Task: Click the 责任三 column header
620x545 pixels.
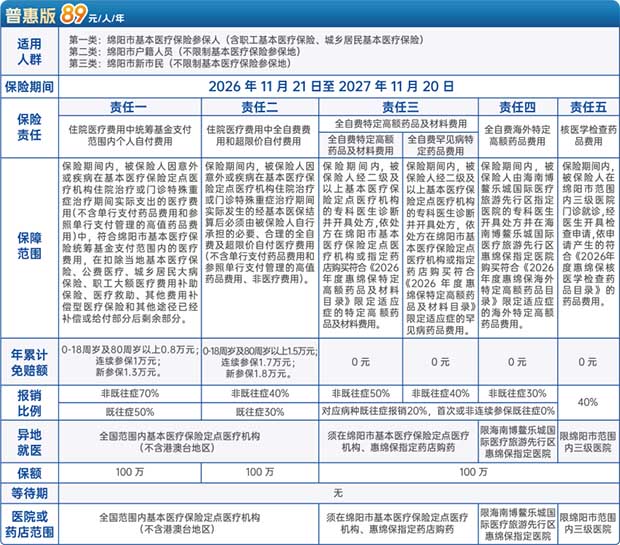Action: pos(400,107)
